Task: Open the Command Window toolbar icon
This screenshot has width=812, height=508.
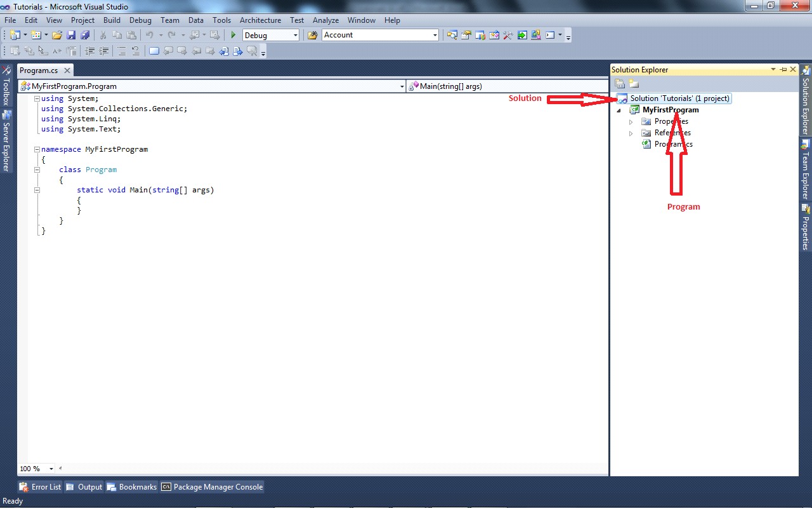Action: pyautogui.click(x=550, y=35)
